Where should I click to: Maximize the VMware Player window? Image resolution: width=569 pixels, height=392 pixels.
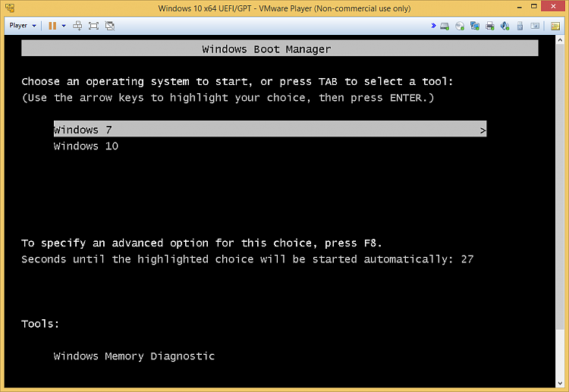pos(533,6)
